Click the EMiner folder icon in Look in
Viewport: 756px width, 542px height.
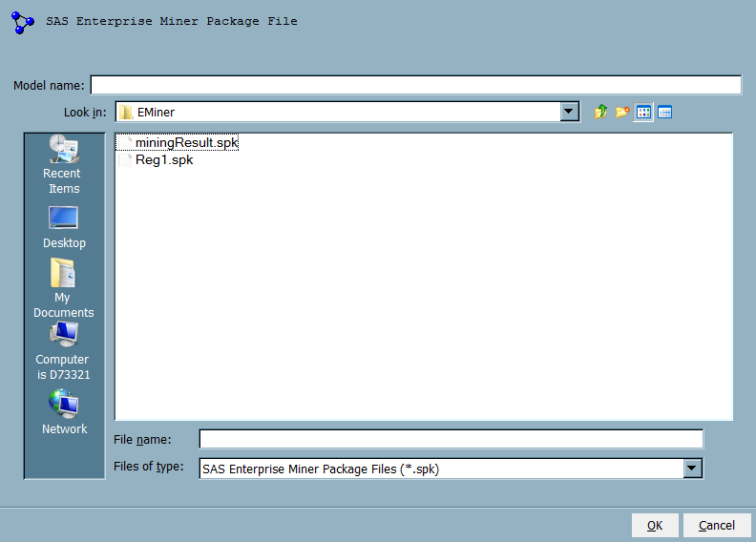pos(126,113)
